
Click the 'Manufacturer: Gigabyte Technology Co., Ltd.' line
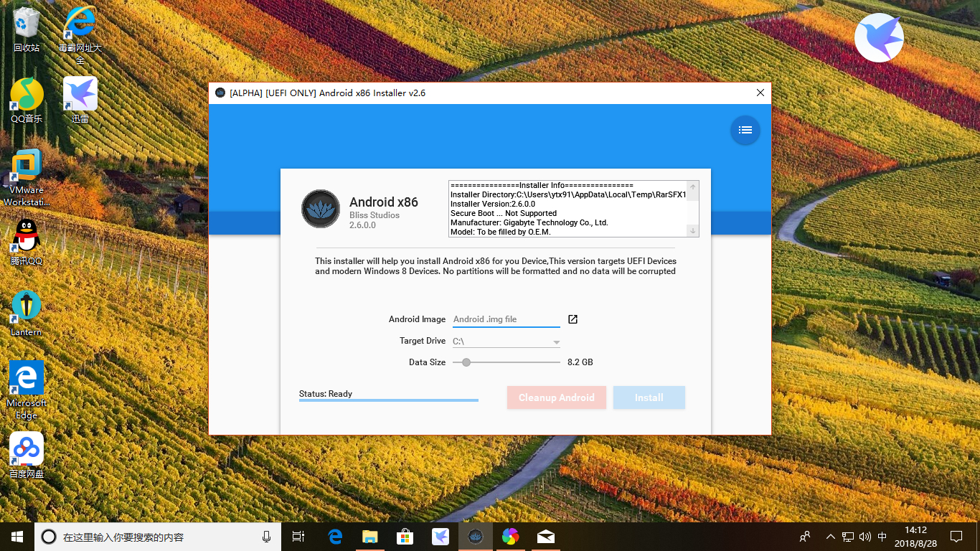pos(529,222)
